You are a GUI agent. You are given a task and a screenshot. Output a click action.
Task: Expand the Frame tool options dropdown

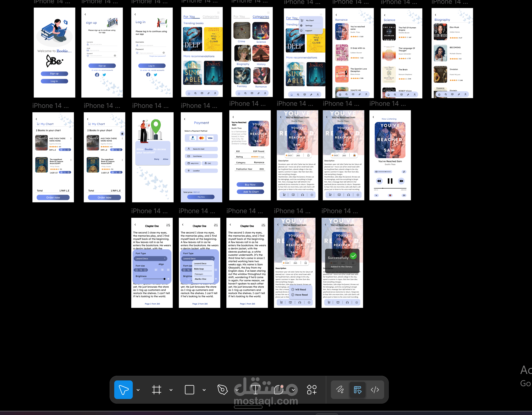click(171, 390)
